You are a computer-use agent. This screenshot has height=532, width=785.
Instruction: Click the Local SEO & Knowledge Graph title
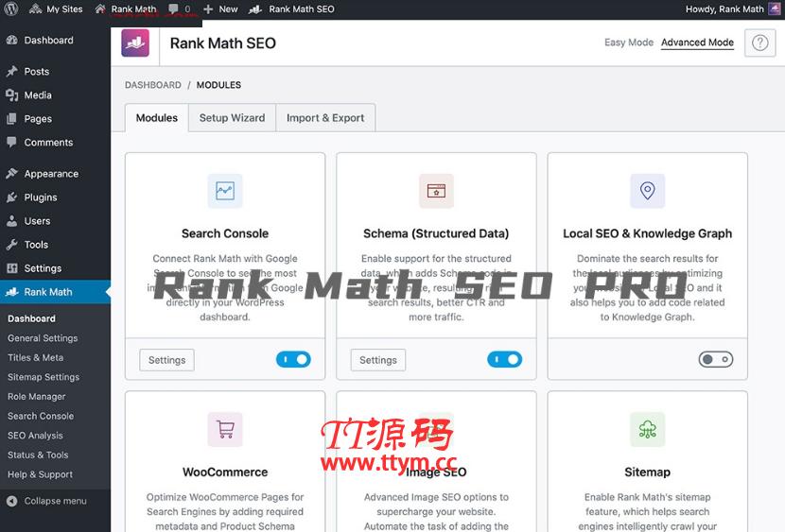pos(647,233)
